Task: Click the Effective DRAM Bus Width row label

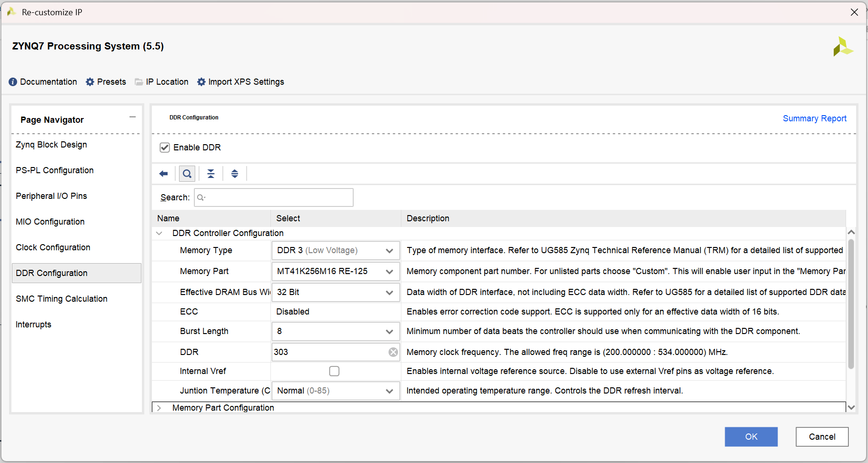Action: 225,292
